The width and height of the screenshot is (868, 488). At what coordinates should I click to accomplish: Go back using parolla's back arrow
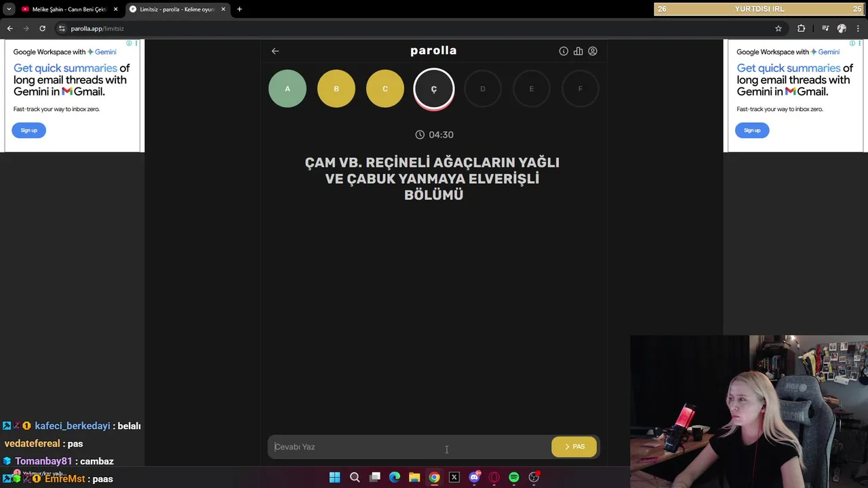[x=275, y=51]
